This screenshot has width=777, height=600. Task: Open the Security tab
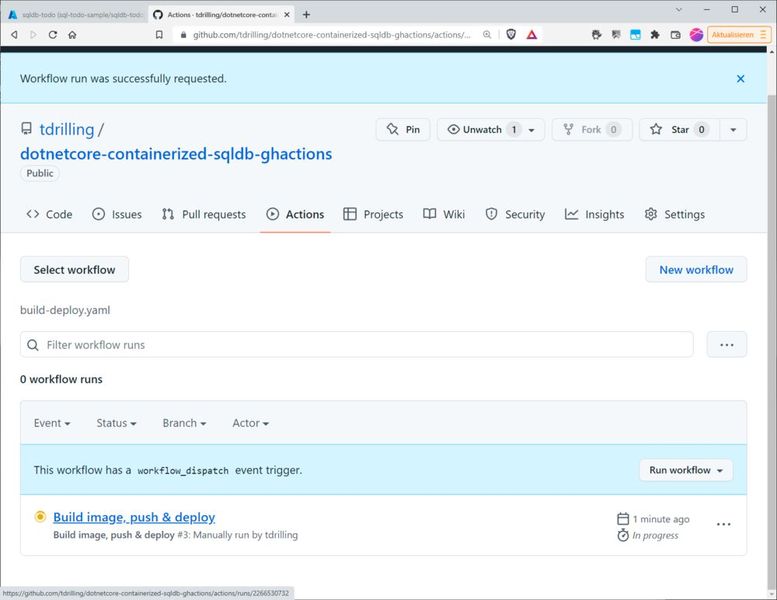click(x=515, y=215)
